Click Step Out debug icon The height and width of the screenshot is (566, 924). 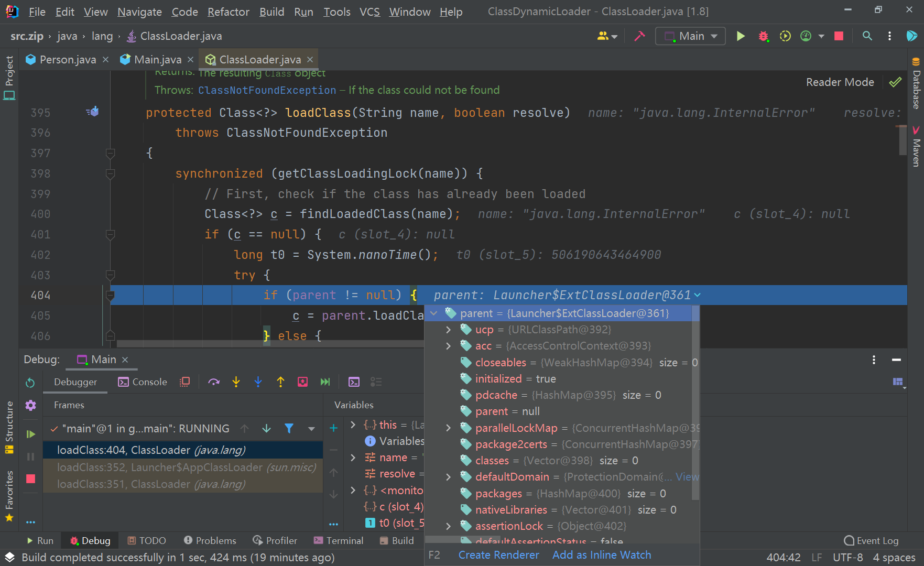coord(280,382)
